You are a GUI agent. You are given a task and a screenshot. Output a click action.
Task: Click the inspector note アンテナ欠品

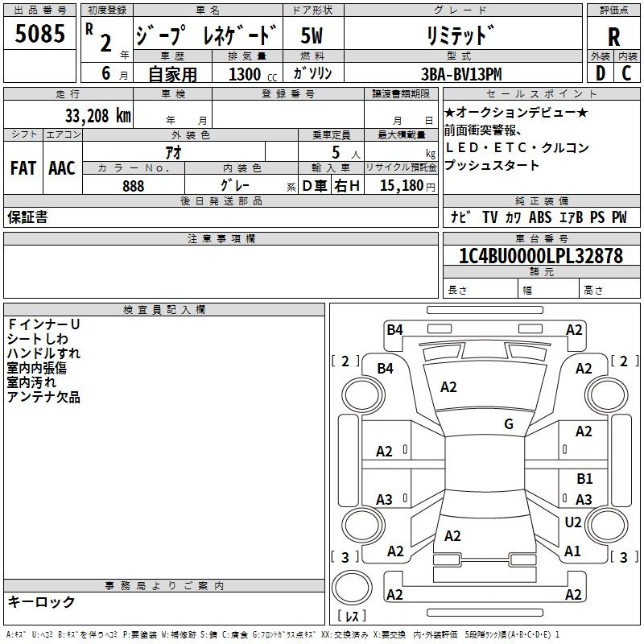[43, 397]
